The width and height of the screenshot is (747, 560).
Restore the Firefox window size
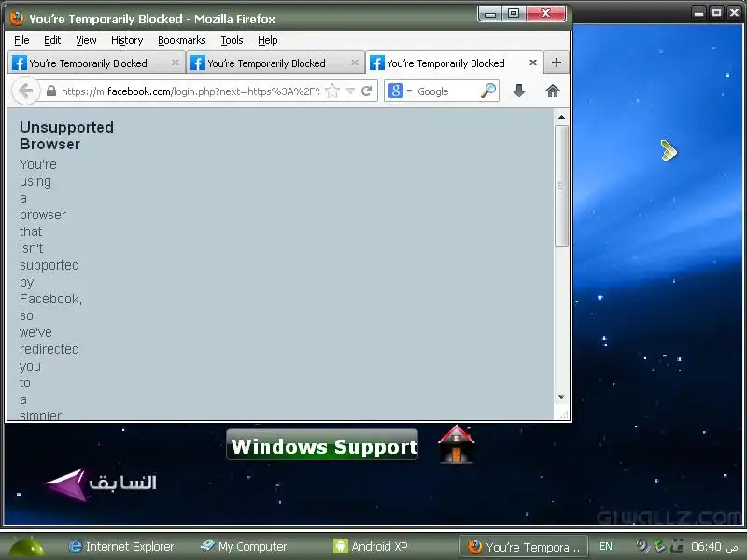[514, 13]
